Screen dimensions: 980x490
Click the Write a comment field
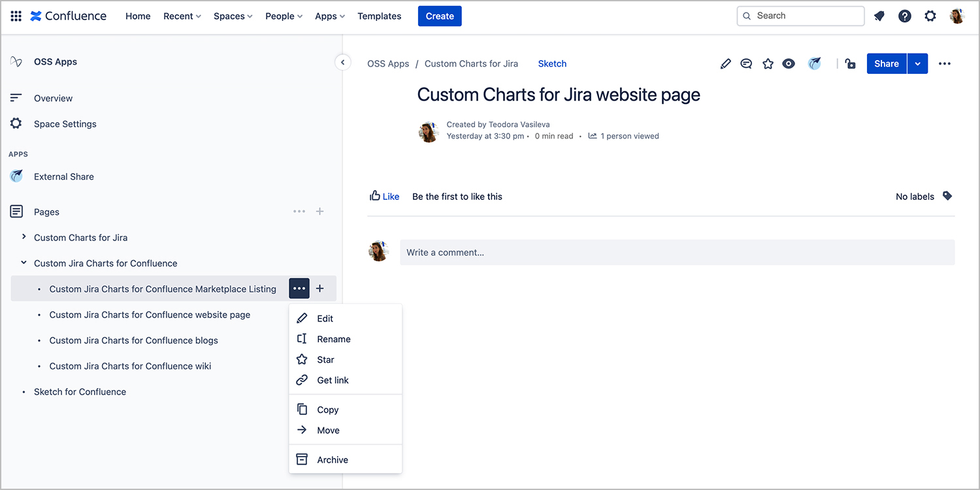[678, 252]
